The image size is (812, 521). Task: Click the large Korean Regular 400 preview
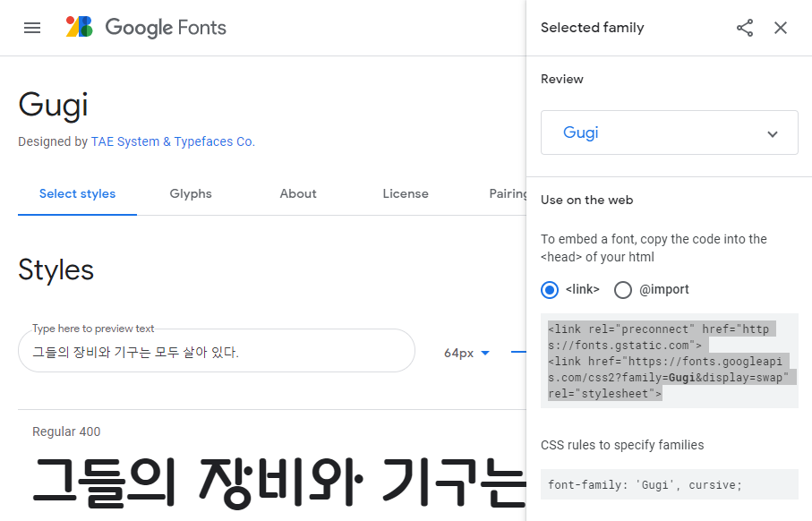point(279,482)
